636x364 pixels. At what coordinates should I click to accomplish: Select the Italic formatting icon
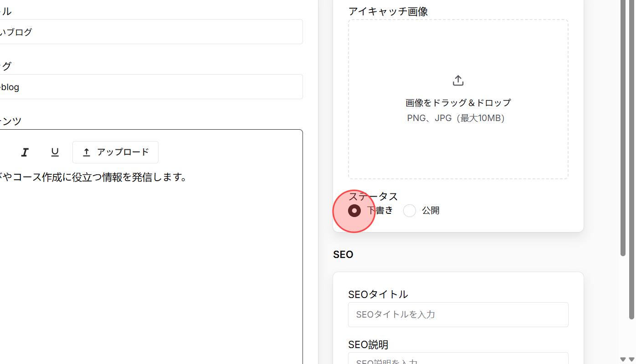25,152
